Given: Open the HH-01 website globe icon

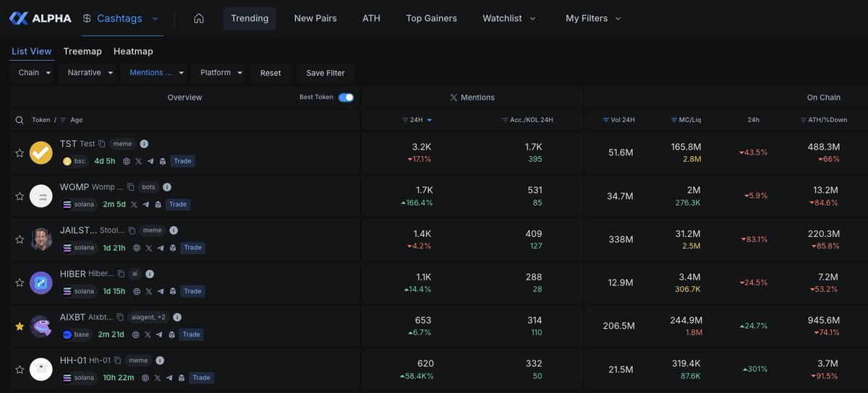Looking at the screenshot, I should tap(145, 378).
